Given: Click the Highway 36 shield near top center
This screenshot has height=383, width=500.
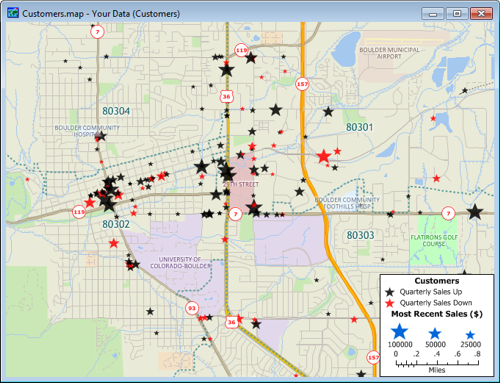Looking at the screenshot, I should coord(226,97).
